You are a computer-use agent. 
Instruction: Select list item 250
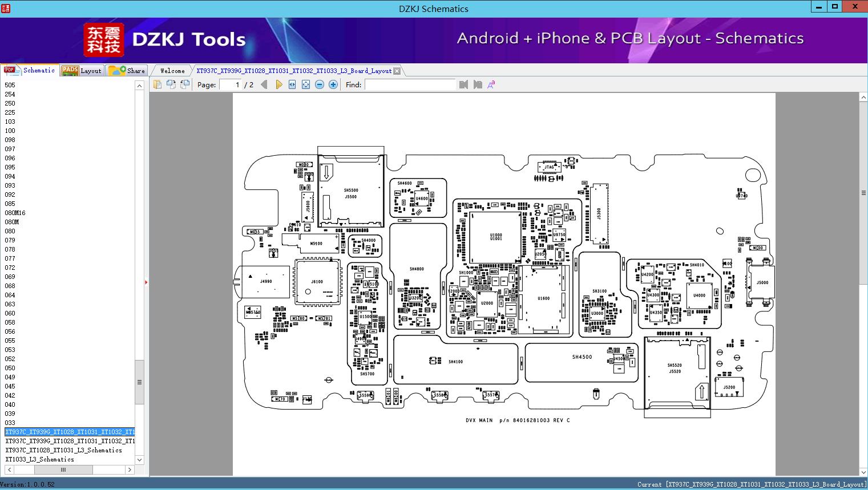click(10, 103)
